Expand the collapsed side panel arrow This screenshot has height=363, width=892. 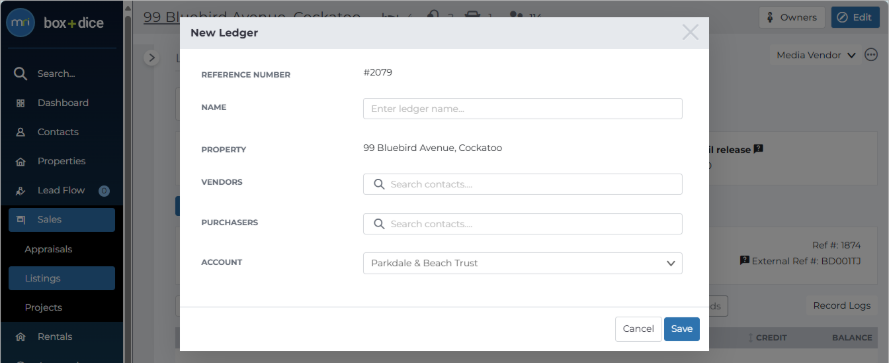coord(151,57)
